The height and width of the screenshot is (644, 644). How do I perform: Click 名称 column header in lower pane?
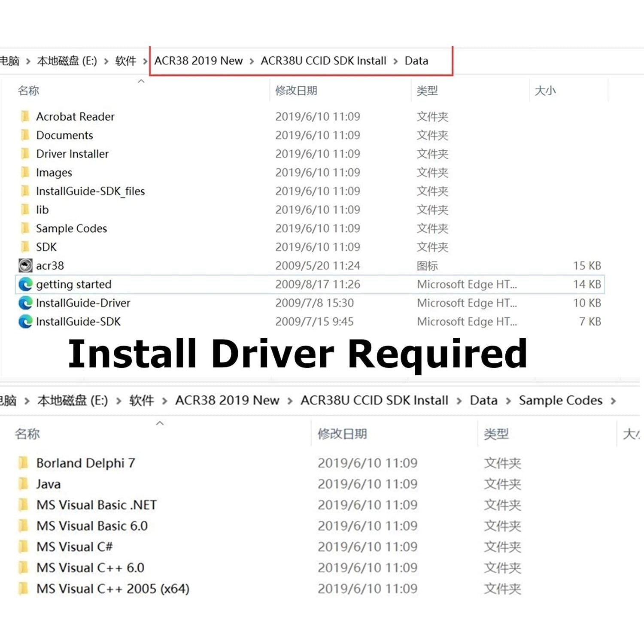pyautogui.click(x=27, y=434)
